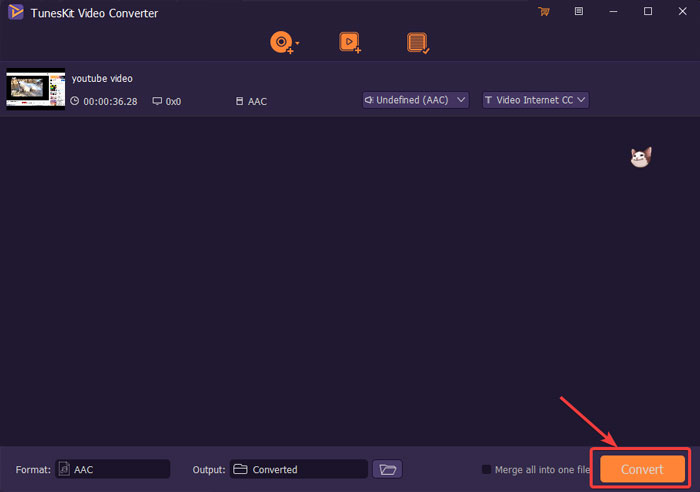The image size is (700, 492).
Task: Maximize the TunesKit window
Action: tap(648, 11)
